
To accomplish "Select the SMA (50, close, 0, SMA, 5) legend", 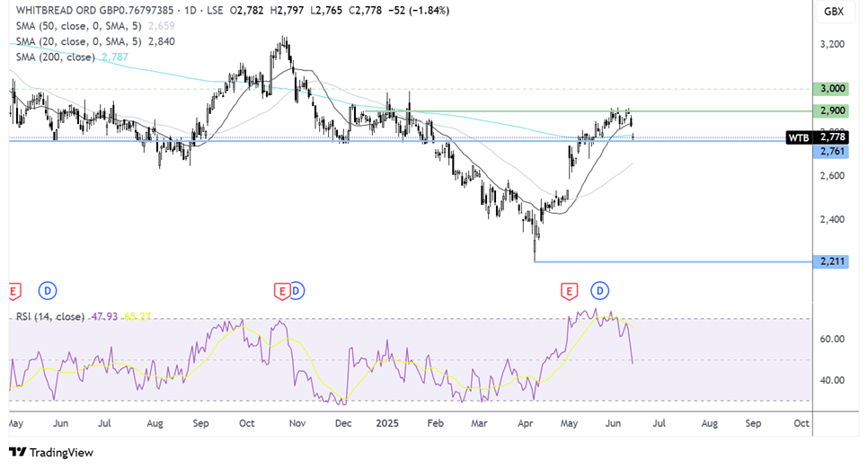I will coord(78,26).
